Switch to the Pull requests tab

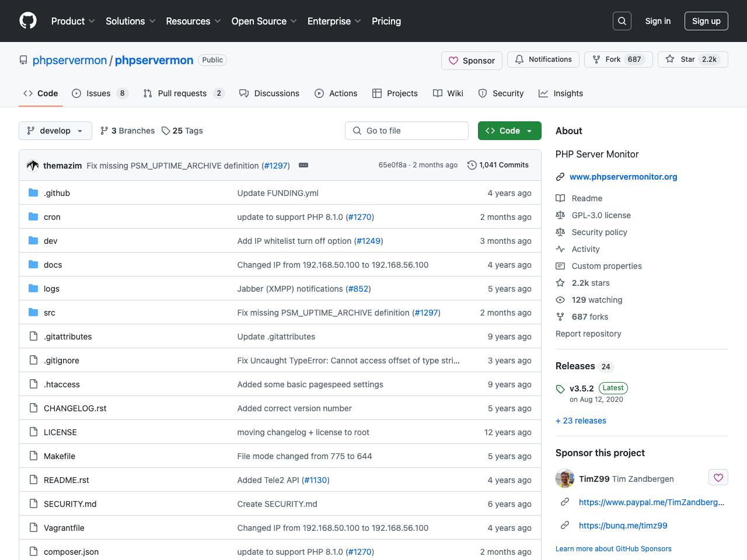coord(184,93)
